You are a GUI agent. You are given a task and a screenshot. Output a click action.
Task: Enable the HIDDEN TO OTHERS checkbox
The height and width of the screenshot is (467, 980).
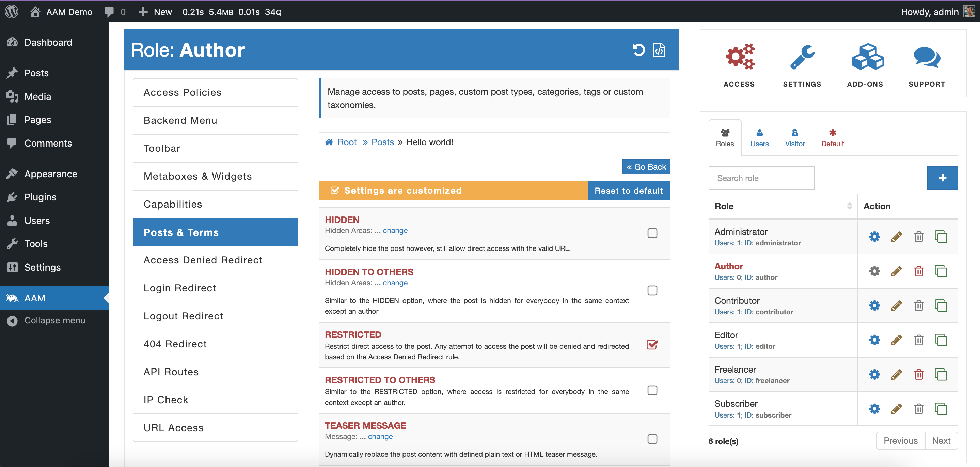pyautogui.click(x=652, y=290)
